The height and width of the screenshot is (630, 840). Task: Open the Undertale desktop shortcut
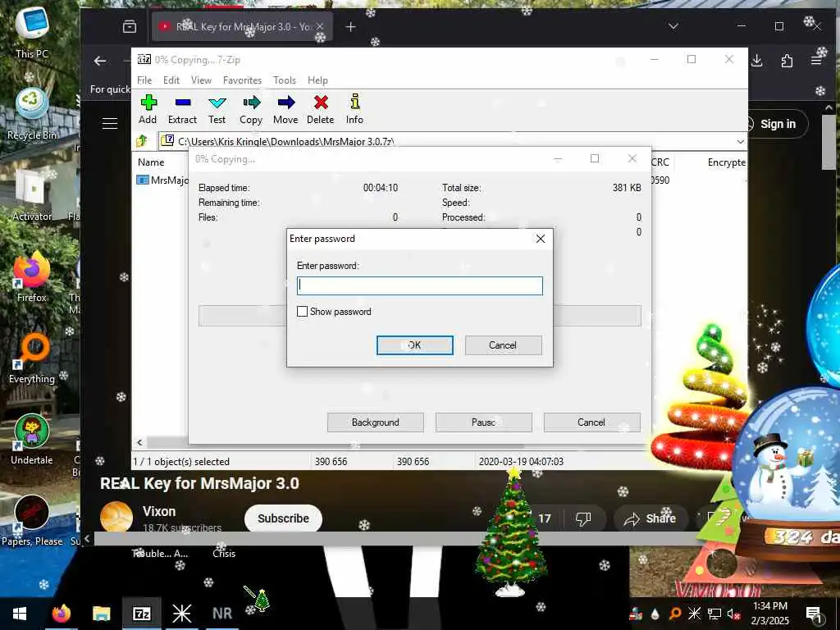(32, 440)
